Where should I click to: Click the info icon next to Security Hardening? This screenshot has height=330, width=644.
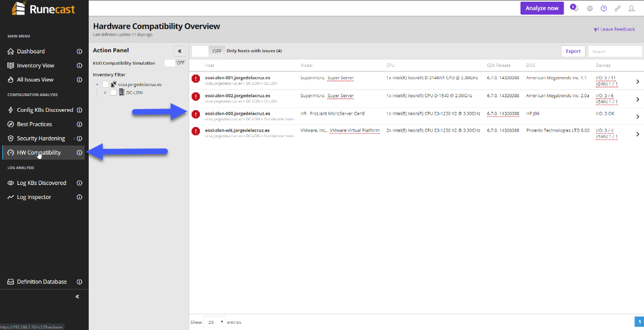tap(80, 138)
